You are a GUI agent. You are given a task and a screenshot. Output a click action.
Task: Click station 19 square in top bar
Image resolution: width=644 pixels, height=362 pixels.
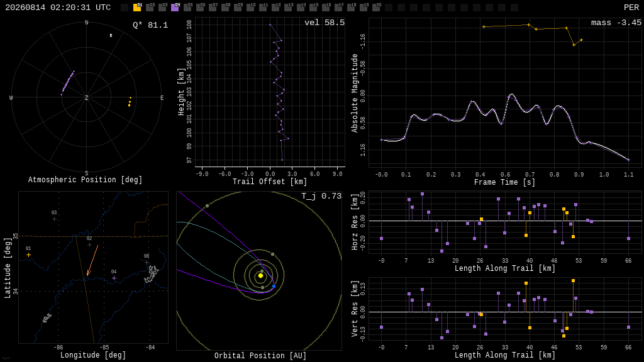pos(364,8)
